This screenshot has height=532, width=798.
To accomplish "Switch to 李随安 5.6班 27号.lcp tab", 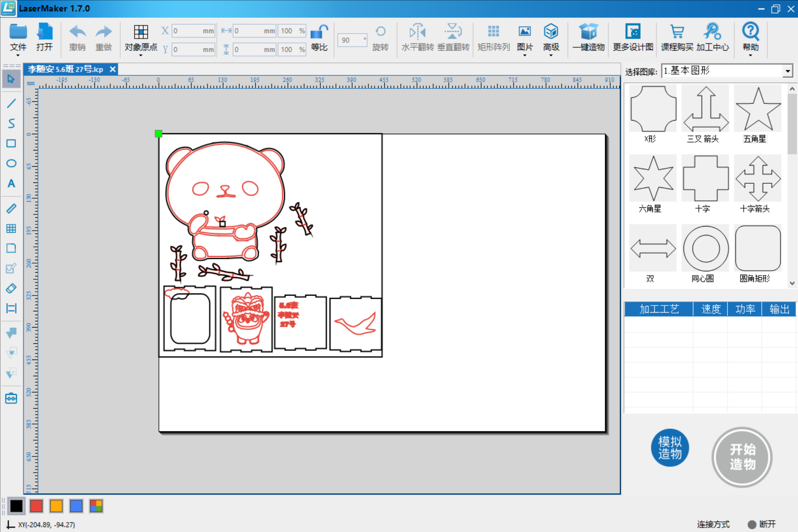I will 65,69.
